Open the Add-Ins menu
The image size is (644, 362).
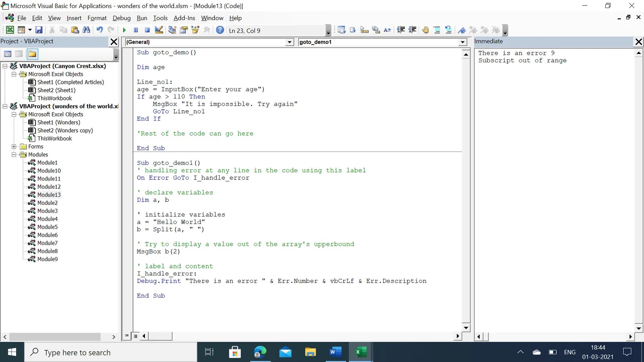184,18
